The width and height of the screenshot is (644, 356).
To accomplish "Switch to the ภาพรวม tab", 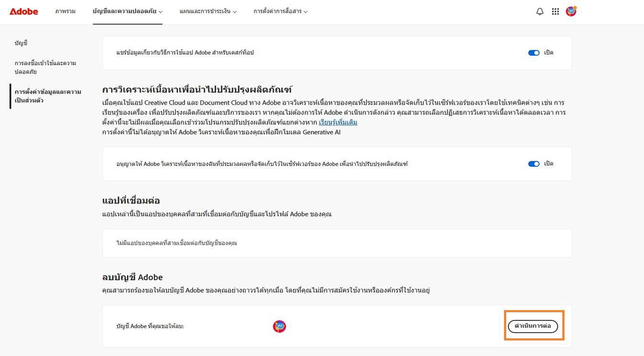I will coord(65,11).
